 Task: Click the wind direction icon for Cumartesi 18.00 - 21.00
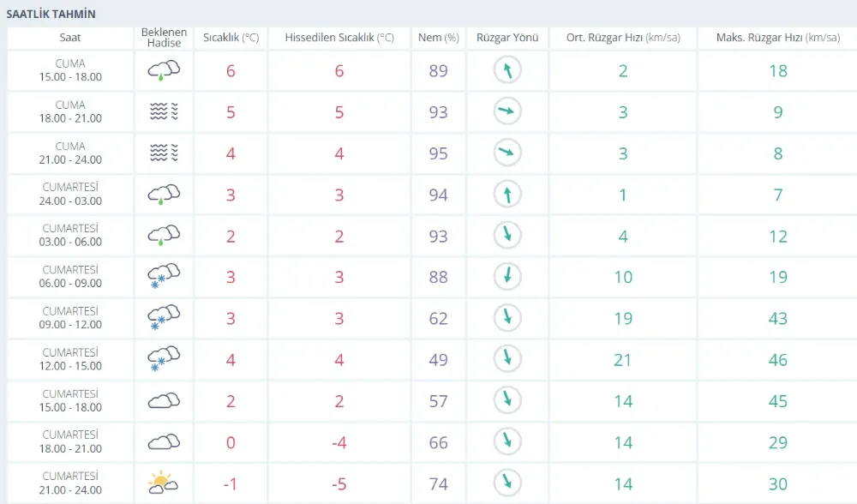pyautogui.click(x=507, y=441)
